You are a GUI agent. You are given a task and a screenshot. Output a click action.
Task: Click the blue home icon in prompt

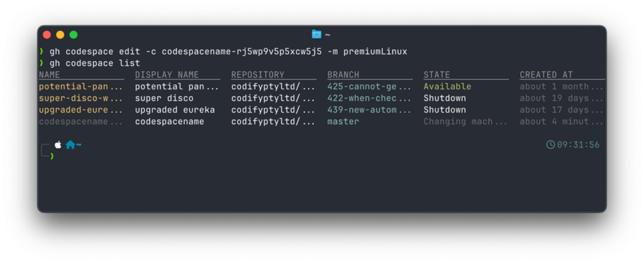click(x=70, y=145)
